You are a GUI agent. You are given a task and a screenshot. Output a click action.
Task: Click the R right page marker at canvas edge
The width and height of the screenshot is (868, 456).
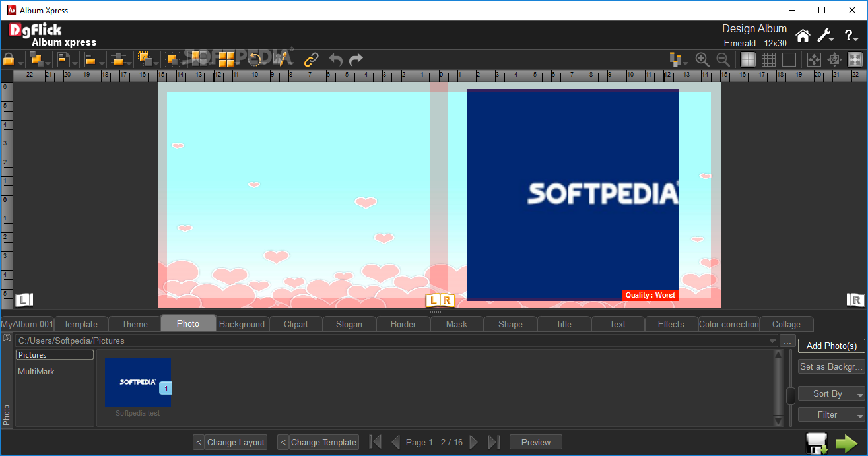[856, 300]
